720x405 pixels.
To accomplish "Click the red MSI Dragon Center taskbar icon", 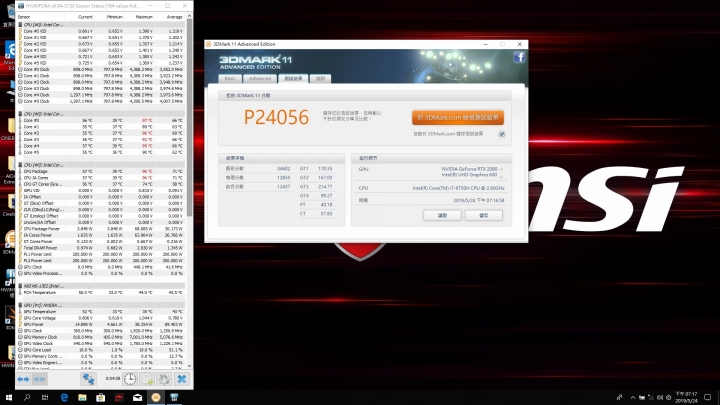I will point(119,398).
